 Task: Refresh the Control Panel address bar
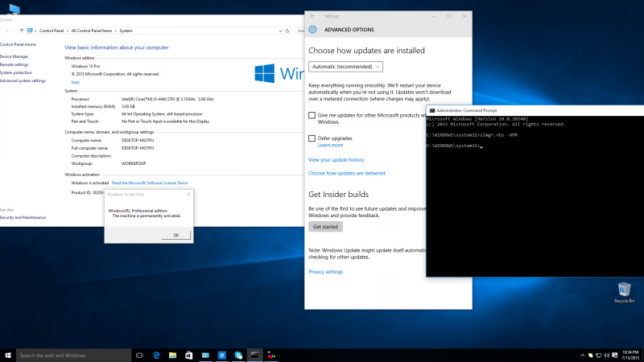(x=287, y=31)
